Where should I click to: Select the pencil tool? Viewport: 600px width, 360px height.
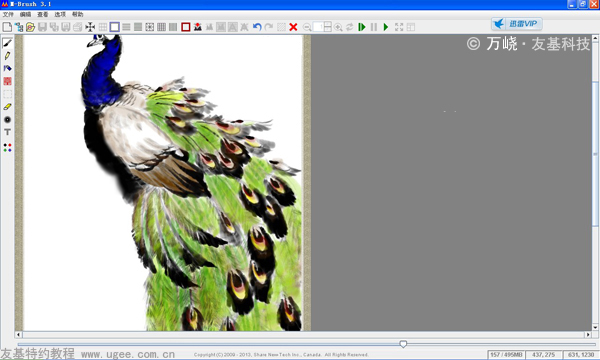pyautogui.click(x=7, y=56)
